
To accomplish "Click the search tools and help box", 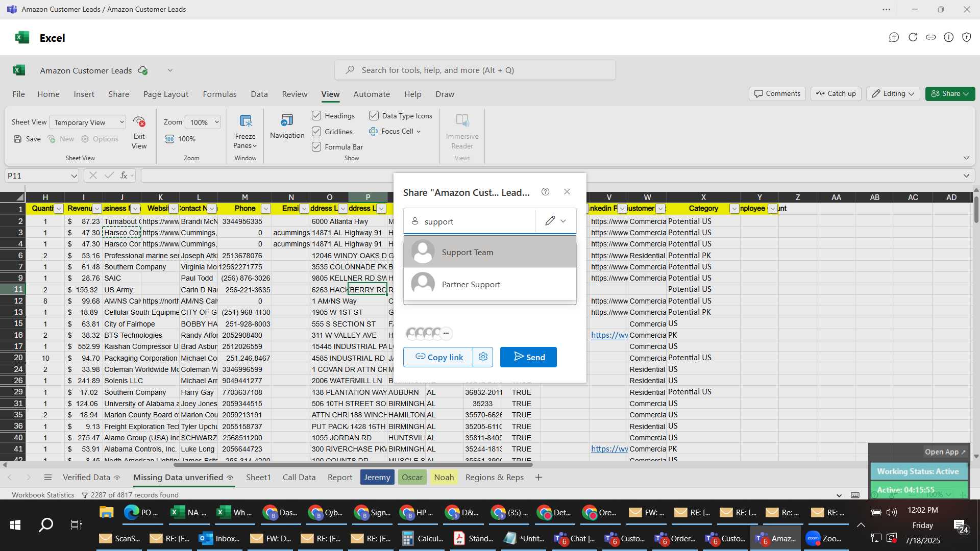I will pos(475,70).
